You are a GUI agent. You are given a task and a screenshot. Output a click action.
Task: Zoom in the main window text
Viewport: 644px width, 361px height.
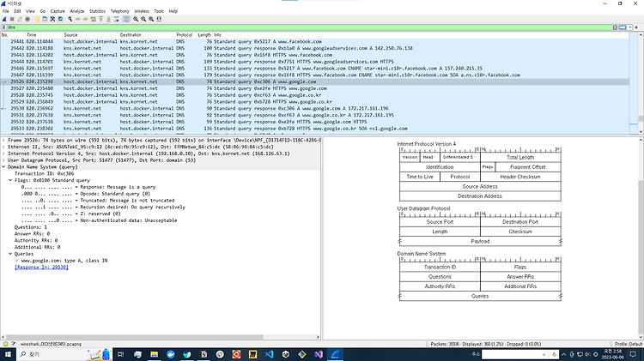(136, 19)
